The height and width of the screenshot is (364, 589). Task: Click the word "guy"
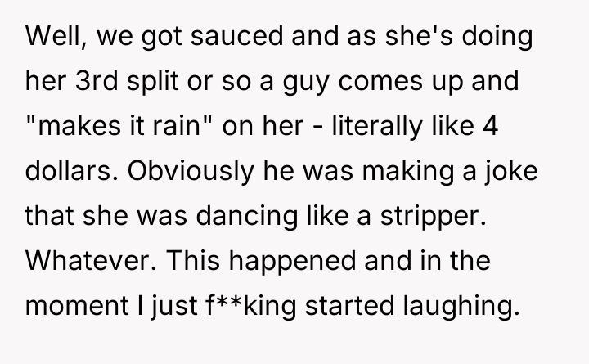pos(321,84)
